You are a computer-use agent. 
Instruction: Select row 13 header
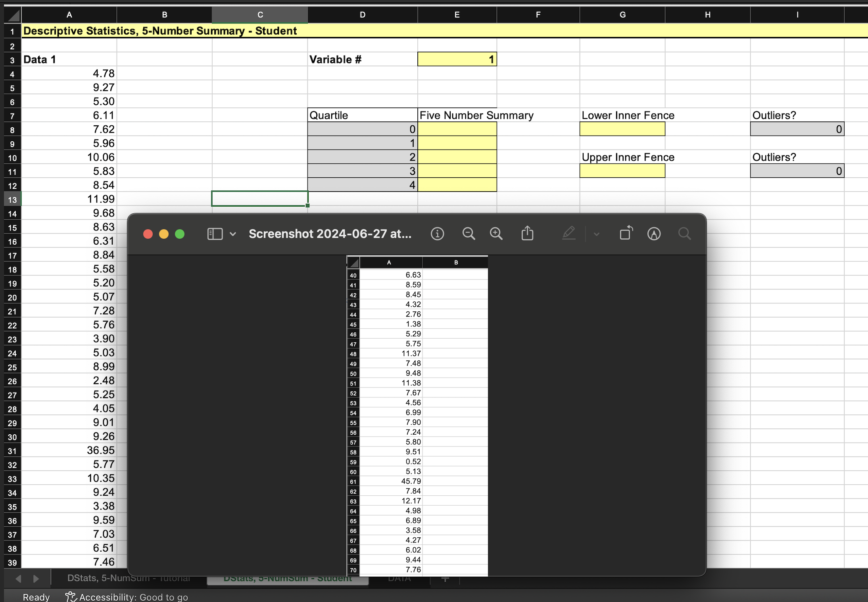[12, 199]
